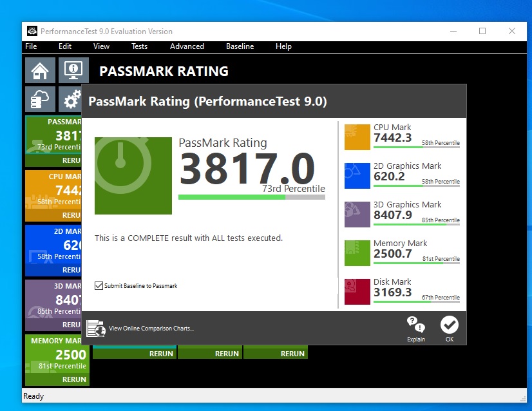The height and width of the screenshot is (411, 532).
Task: Rerun the CPU Mark test in sidebar
Action: pos(53,215)
